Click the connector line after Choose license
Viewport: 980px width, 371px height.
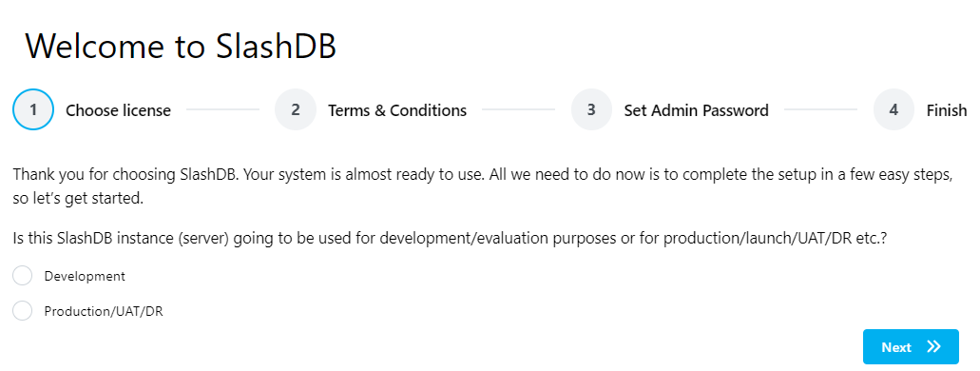pyautogui.click(x=223, y=109)
